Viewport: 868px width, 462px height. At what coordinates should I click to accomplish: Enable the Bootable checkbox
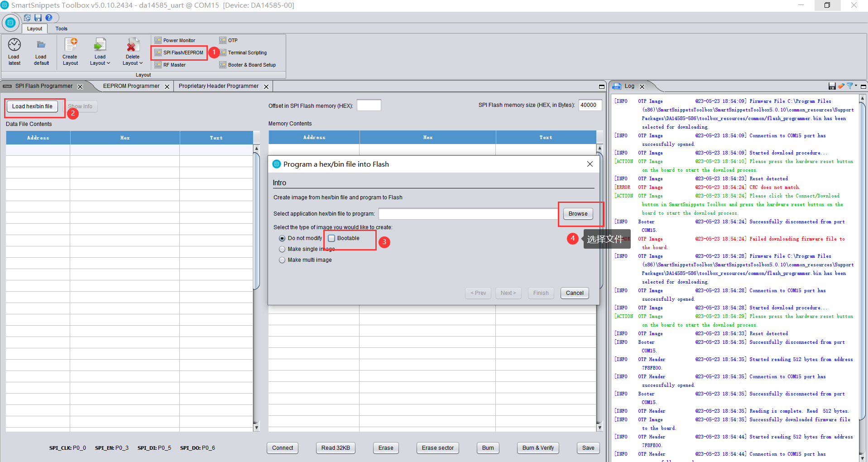click(331, 238)
